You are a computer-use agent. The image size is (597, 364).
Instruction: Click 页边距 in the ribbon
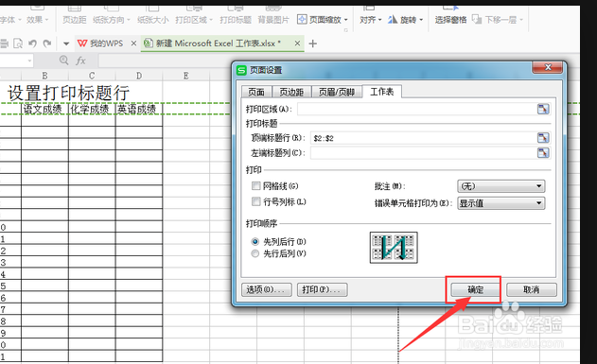pyautogui.click(x=74, y=20)
